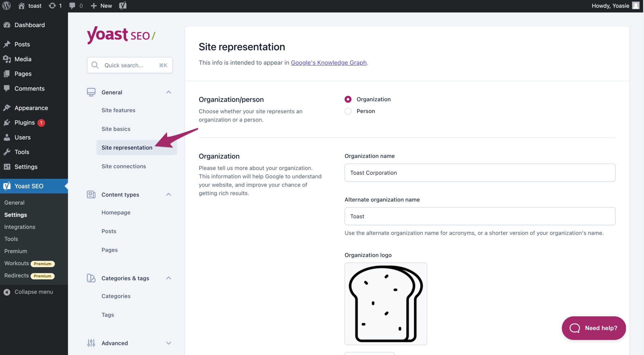Open the WordPress logo menu
Viewport: 644px width, 355px height.
coord(6,5)
